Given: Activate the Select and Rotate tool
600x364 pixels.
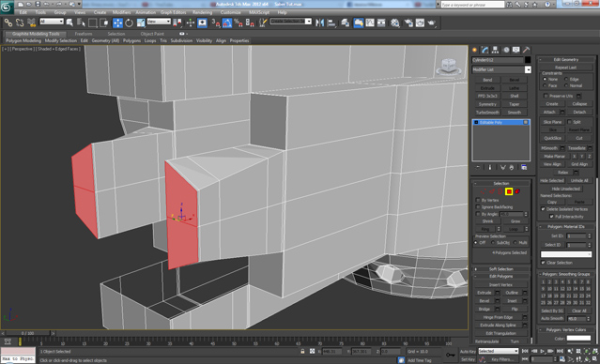Looking at the screenshot, I should 130,23.
